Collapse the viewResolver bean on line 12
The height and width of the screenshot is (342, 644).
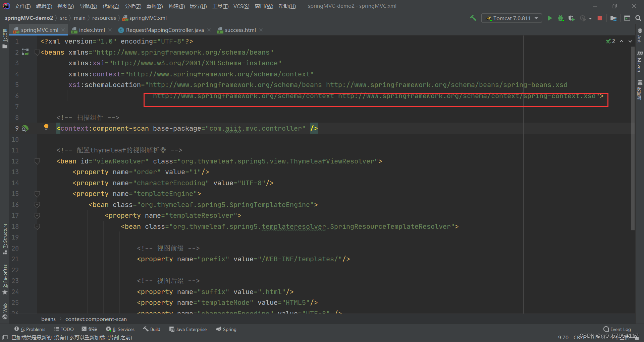point(37,161)
